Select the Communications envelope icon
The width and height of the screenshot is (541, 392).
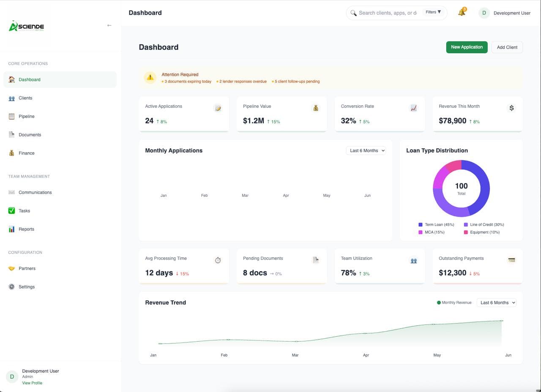(11, 192)
